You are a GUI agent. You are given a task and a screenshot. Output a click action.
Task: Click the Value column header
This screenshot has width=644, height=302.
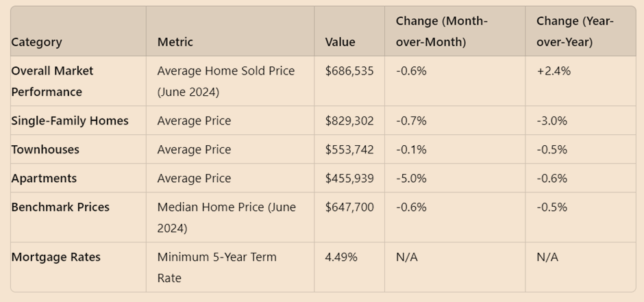pyautogui.click(x=340, y=42)
